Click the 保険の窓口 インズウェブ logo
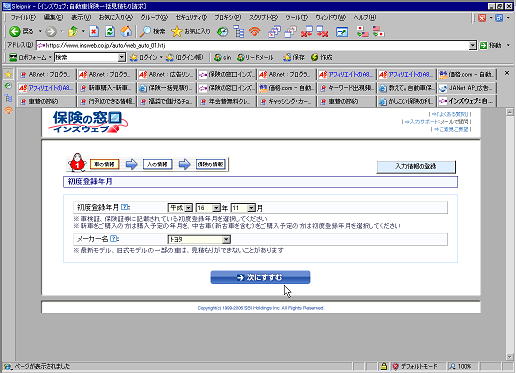 point(88,122)
